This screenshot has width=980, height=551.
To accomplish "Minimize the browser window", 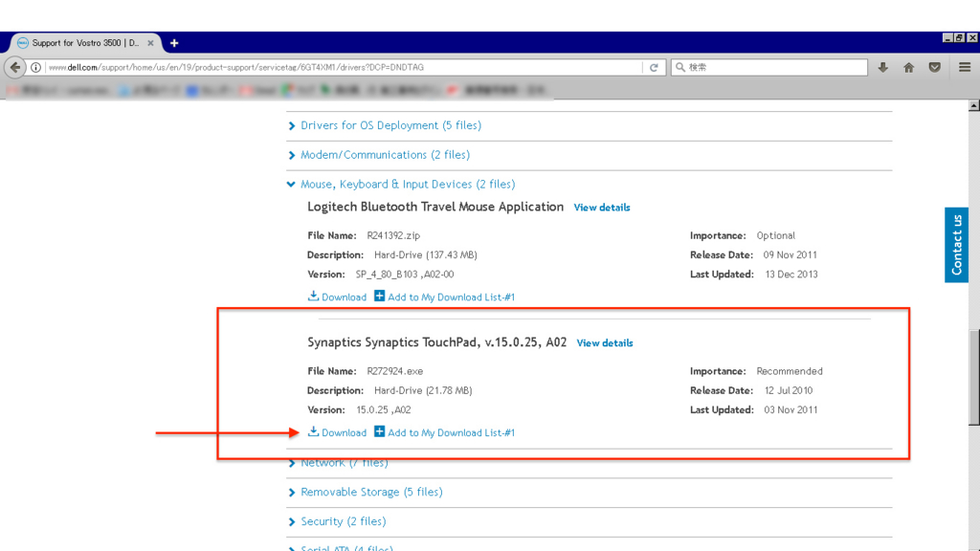I will click(x=947, y=38).
